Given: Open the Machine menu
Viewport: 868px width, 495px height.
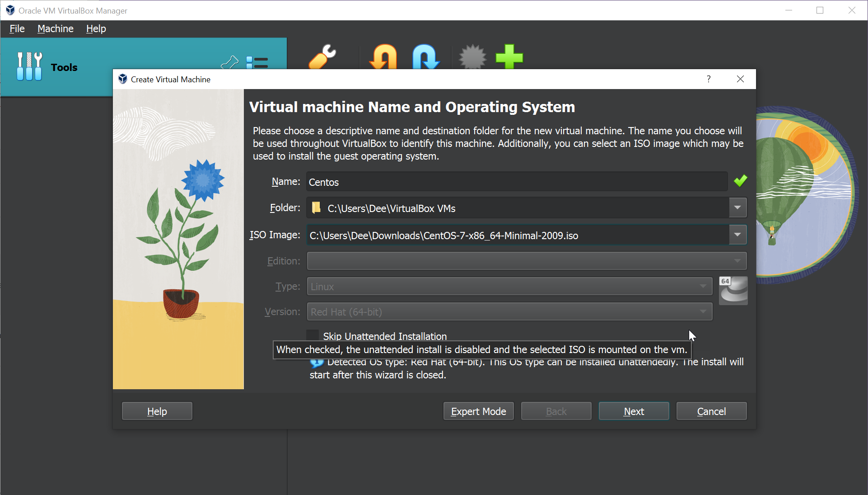Looking at the screenshot, I should 55,28.
